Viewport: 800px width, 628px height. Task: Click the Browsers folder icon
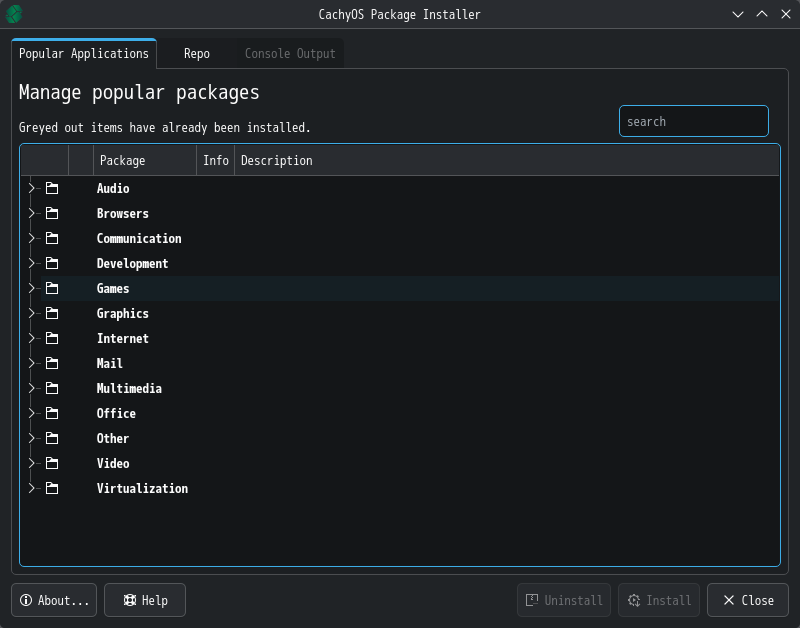pyautogui.click(x=52, y=213)
